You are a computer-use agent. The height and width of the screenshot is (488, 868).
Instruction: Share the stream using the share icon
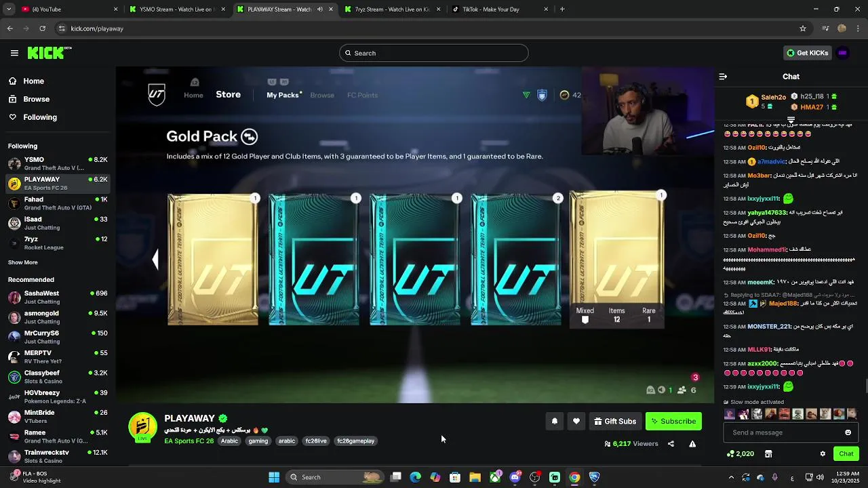[x=671, y=444]
